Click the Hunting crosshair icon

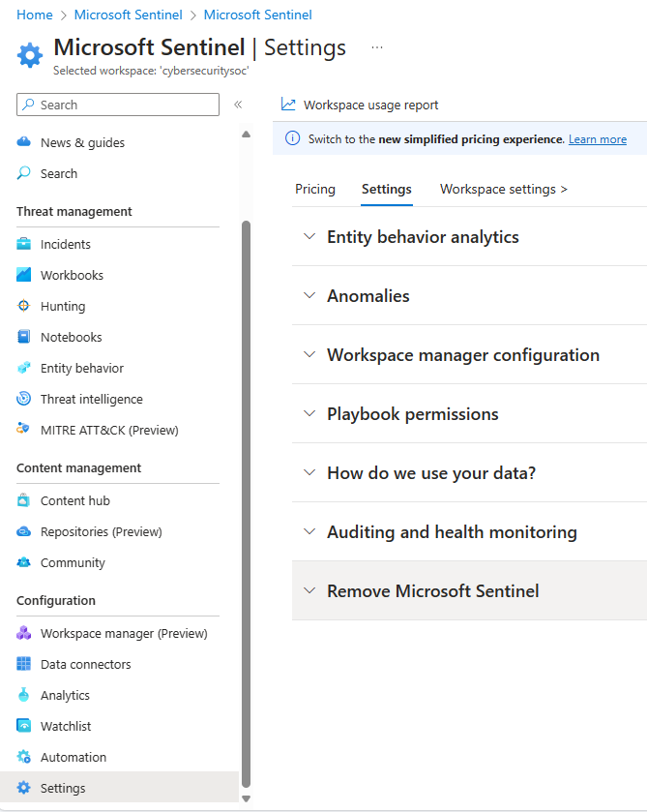[x=24, y=306]
